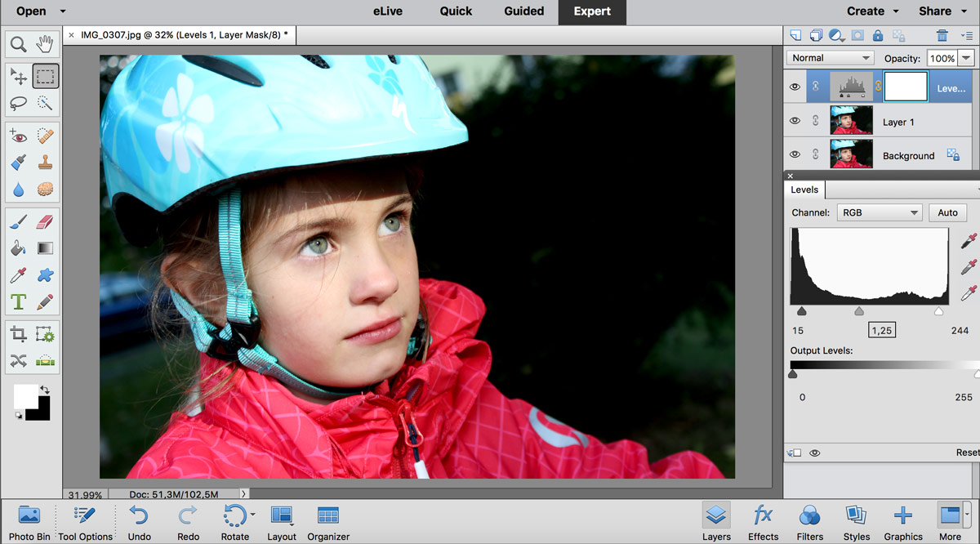Viewport: 980px width, 544px height.
Task: Pick the Horizontal Type tool
Action: 18,302
